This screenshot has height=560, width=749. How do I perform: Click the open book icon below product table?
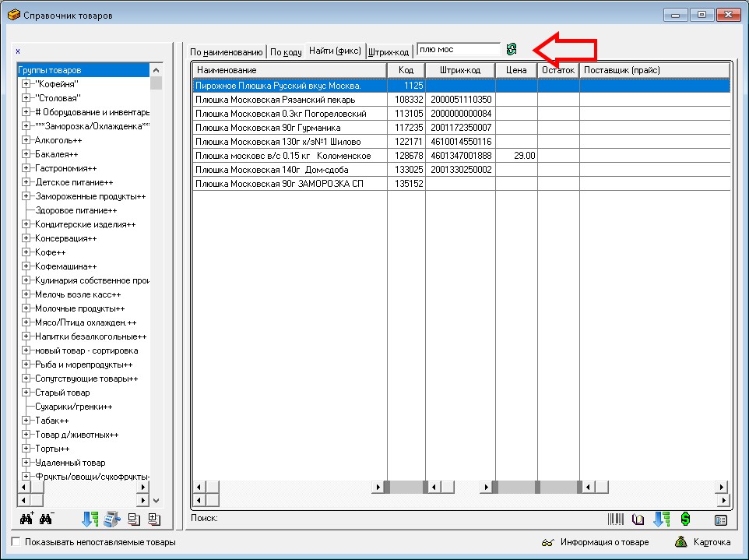[638, 519]
